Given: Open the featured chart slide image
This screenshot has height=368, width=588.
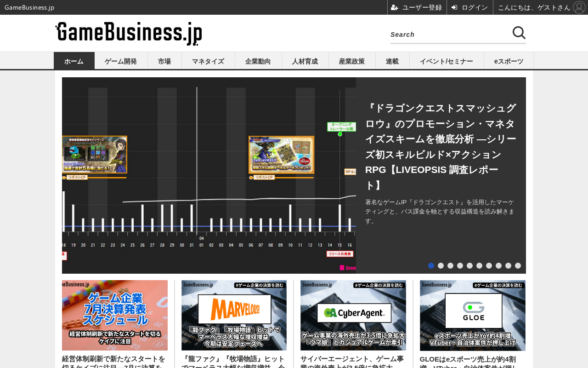Looking at the screenshot, I should [209, 175].
